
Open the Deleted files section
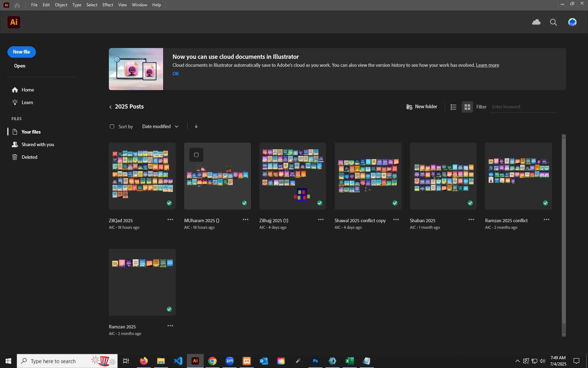pos(25,157)
